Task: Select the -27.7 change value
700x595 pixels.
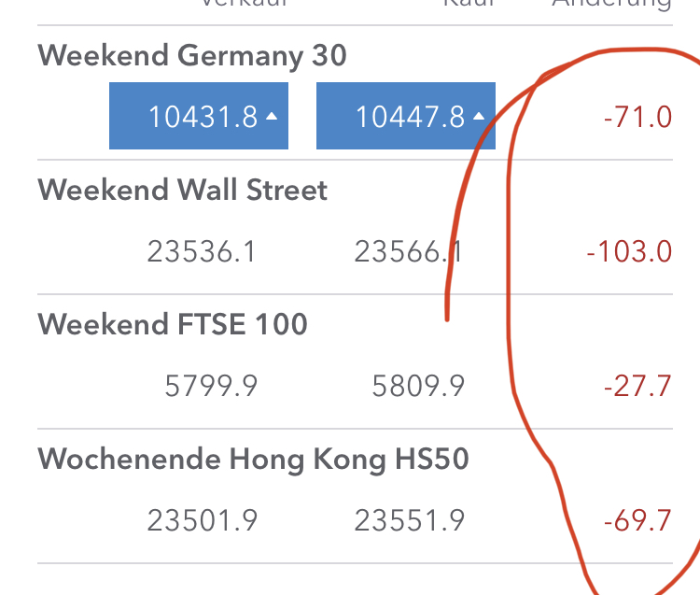Action: pyautogui.click(x=637, y=386)
